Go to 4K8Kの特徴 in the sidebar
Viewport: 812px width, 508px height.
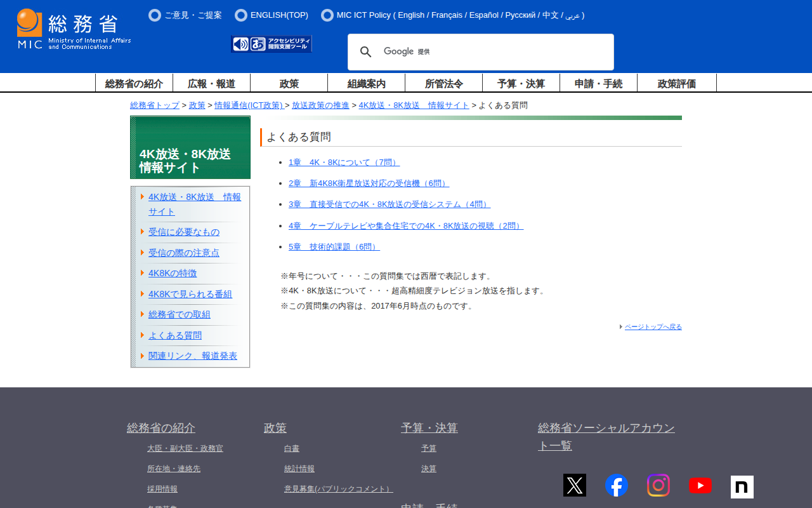click(173, 273)
